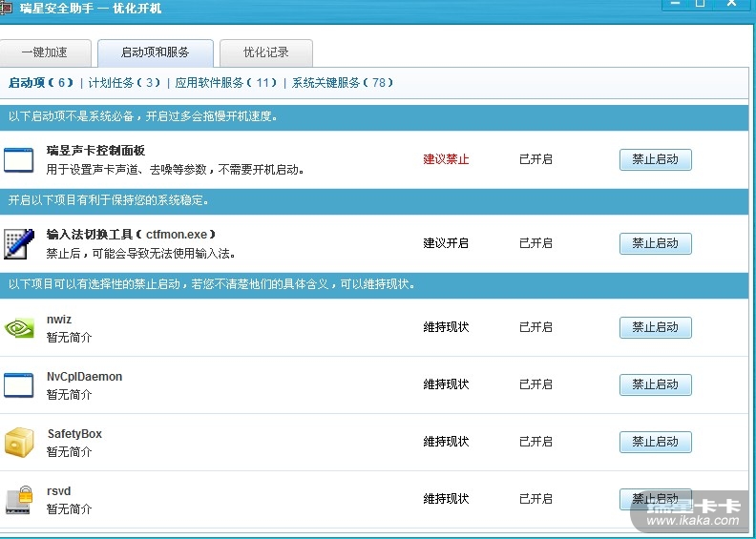Open the 优化记录 tab
Screen dimensions: 756x539
tap(266, 52)
